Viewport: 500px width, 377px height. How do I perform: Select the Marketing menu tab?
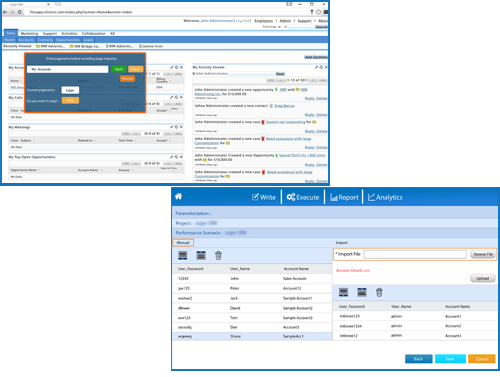click(x=29, y=33)
